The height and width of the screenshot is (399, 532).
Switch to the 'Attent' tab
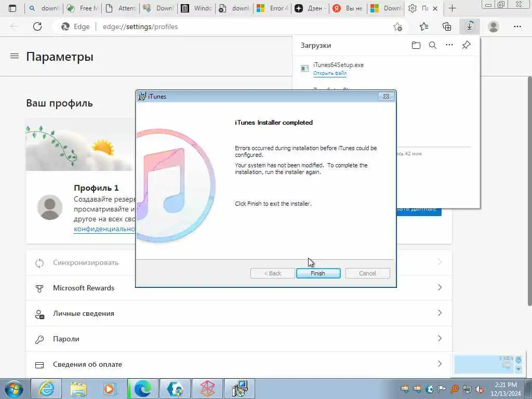tap(121, 8)
